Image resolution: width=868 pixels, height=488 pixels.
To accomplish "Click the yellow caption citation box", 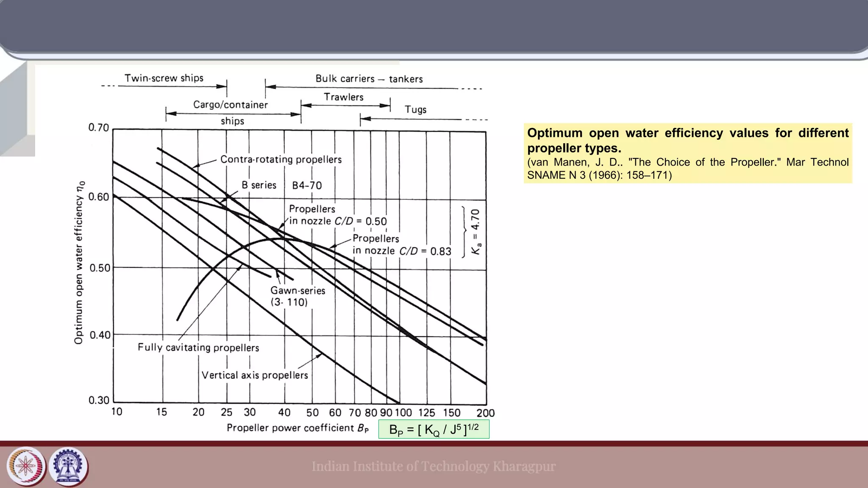I will coord(688,153).
